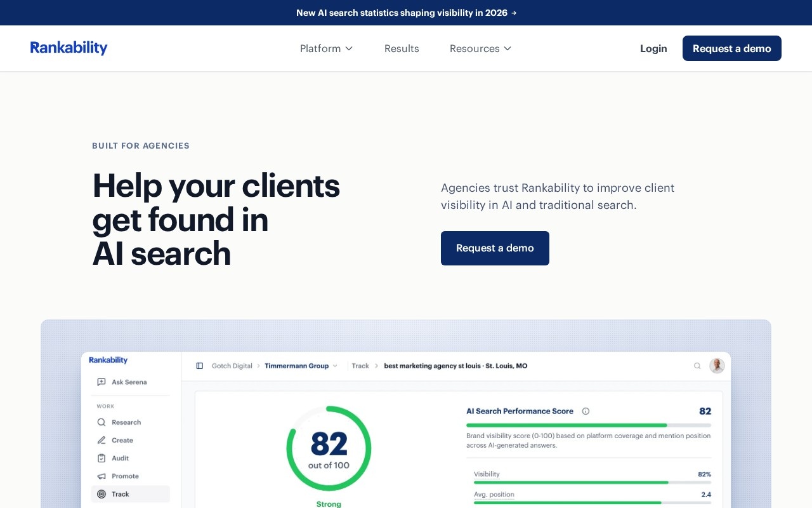Click the Promote megaphone icon
The height and width of the screenshot is (508, 812).
click(101, 476)
